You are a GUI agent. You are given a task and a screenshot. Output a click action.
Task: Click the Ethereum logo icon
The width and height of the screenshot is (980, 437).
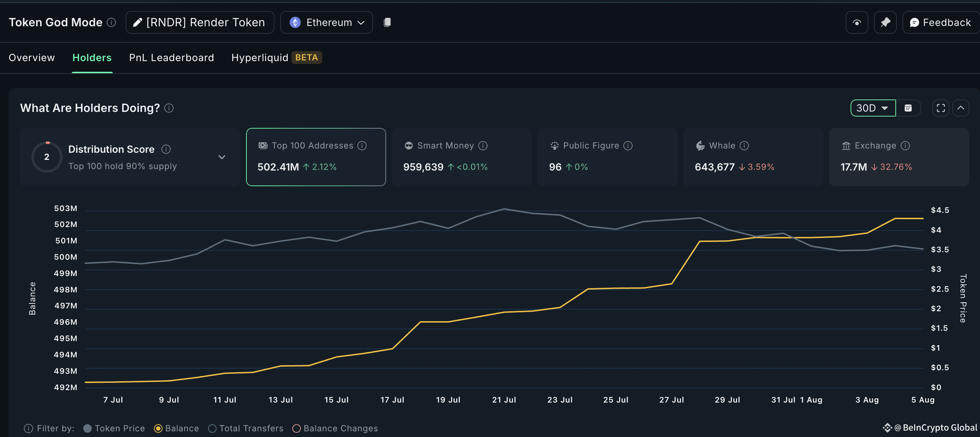(x=295, y=22)
